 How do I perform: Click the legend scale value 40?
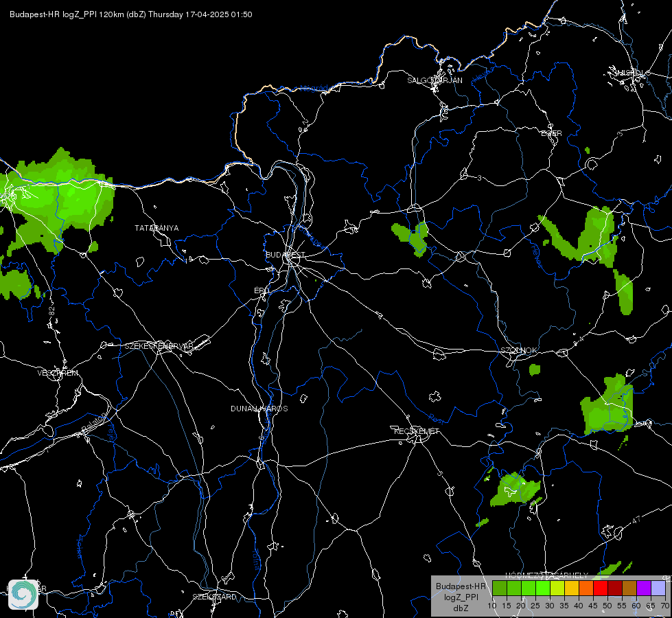pyautogui.click(x=578, y=606)
